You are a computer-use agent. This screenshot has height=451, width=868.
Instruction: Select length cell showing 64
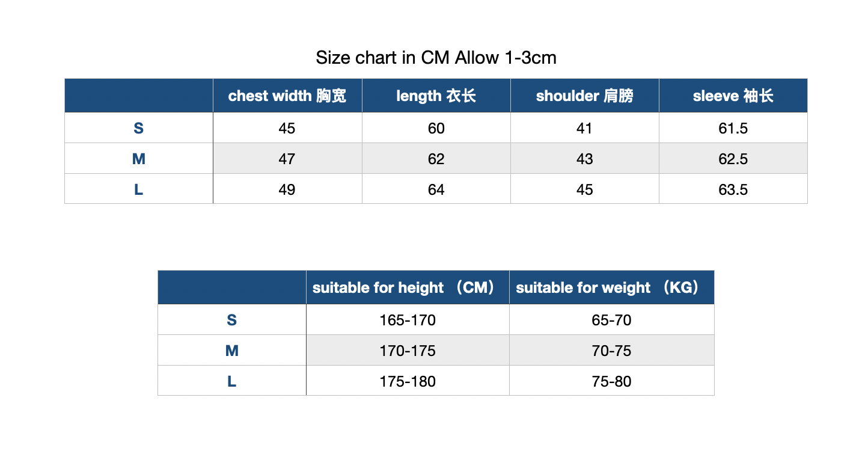tap(436, 189)
